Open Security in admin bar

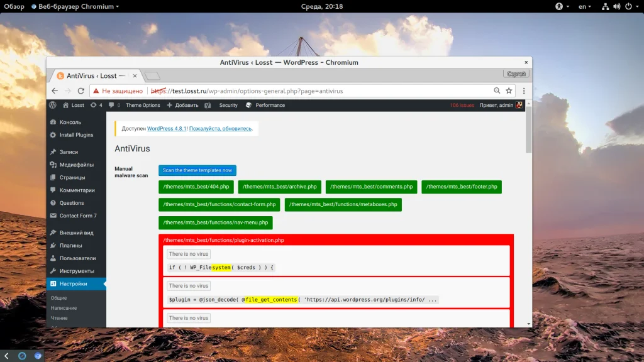pyautogui.click(x=228, y=105)
